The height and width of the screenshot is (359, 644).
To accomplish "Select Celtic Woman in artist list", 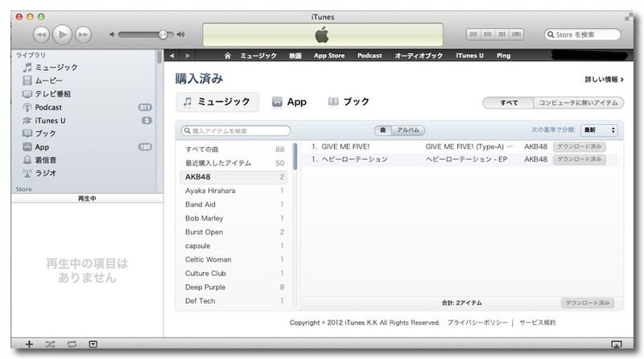I will coord(233,260).
